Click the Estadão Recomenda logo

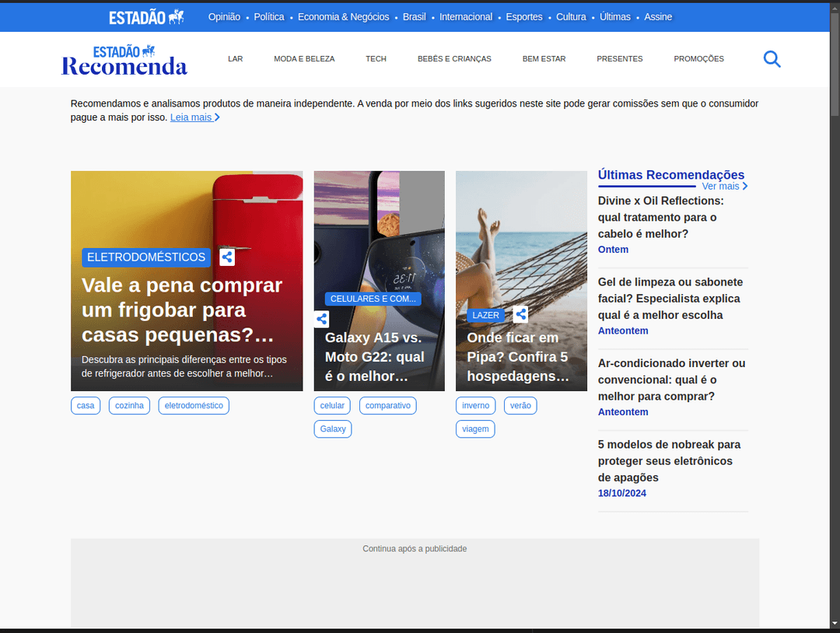(x=124, y=61)
